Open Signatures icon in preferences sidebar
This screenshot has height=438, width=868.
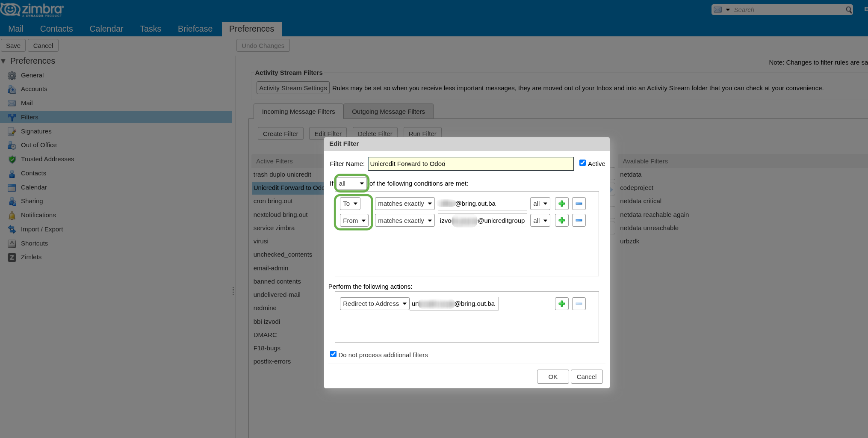[x=12, y=131]
